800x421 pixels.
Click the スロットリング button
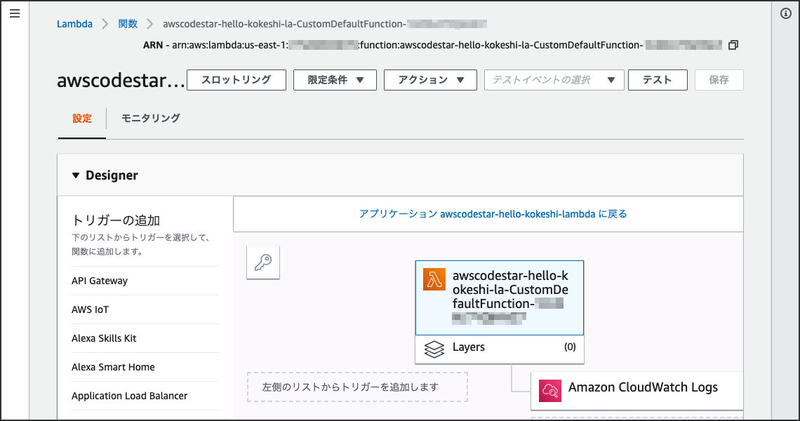click(236, 80)
